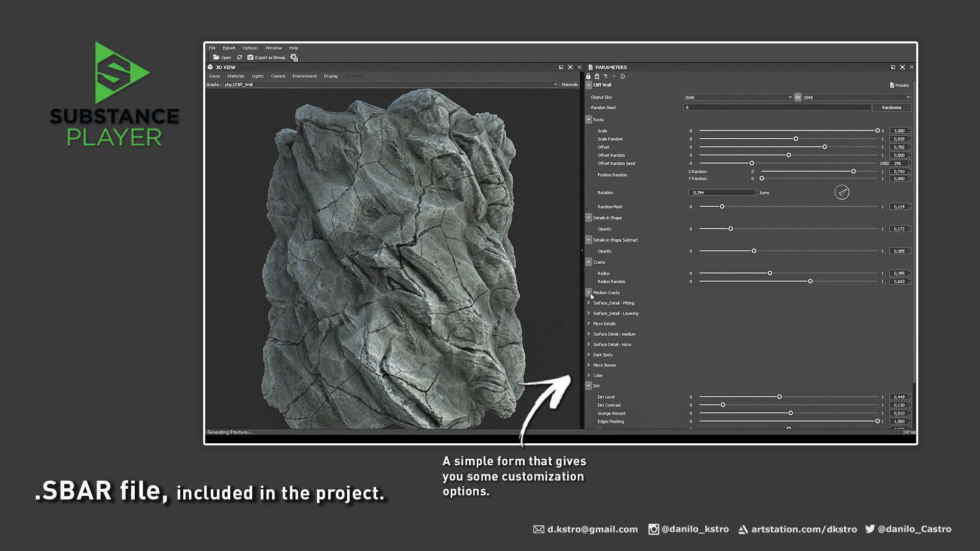Open the Lights menu in 3D View
The height and width of the screenshot is (551, 980).
[258, 76]
